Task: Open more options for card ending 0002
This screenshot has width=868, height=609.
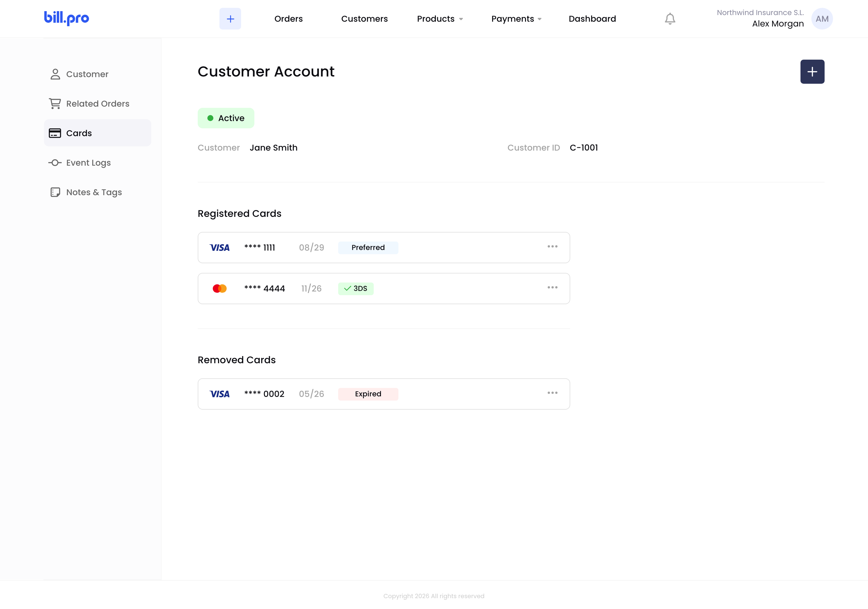Action: (552, 393)
